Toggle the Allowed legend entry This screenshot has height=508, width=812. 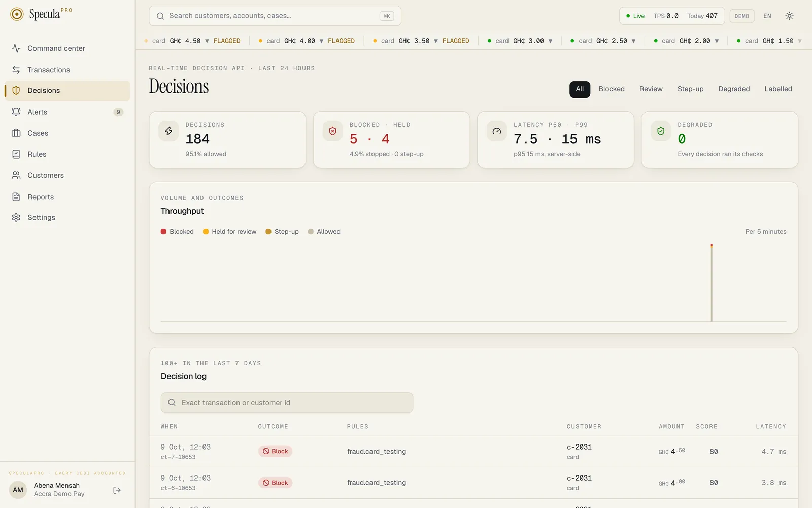tap(324, 232)
